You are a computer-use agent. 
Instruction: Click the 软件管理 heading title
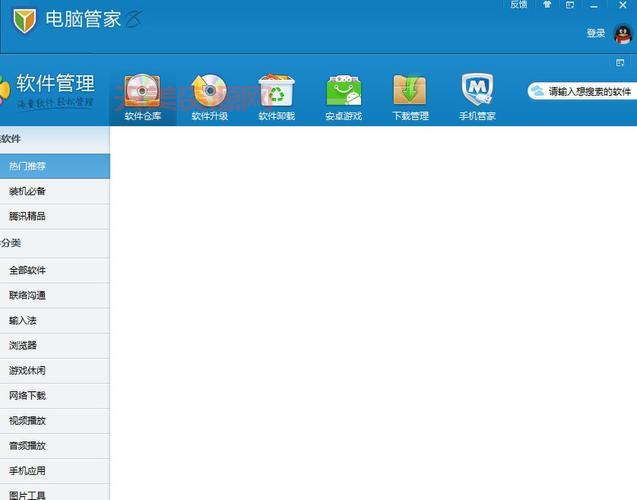pyautogui.click(x=55, y=83)
